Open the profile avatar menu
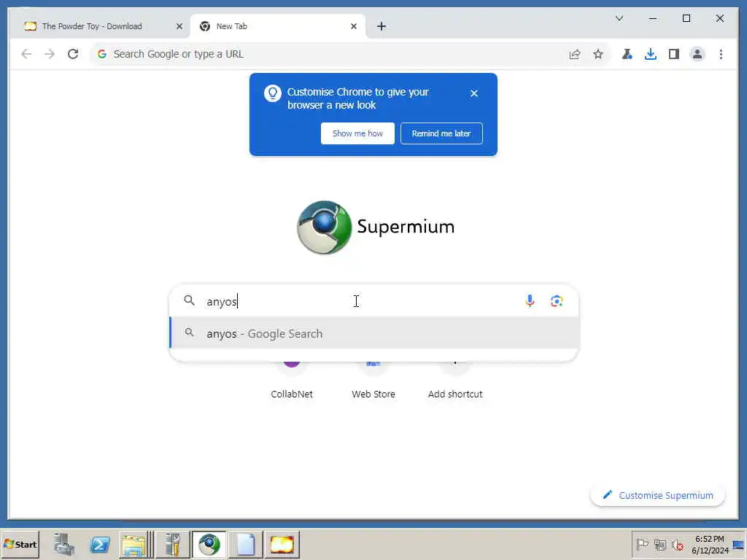The width and height of the screenshot is (747, 560). 697,54
